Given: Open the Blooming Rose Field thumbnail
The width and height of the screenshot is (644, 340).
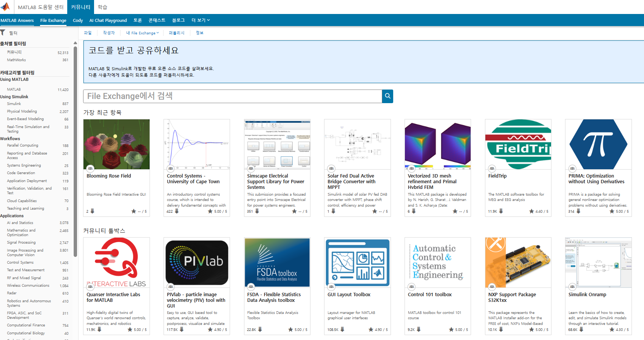Looking at the screenshot, I should tap(116, 144).
